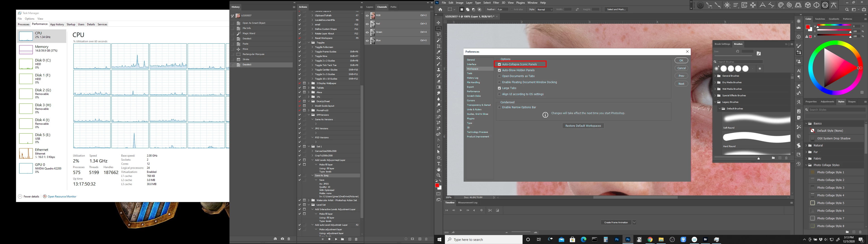The width and height of the screenshot is (868, 244).
Task: Click Restore Default Workspaces button
Action: click(x=583, y=126)
